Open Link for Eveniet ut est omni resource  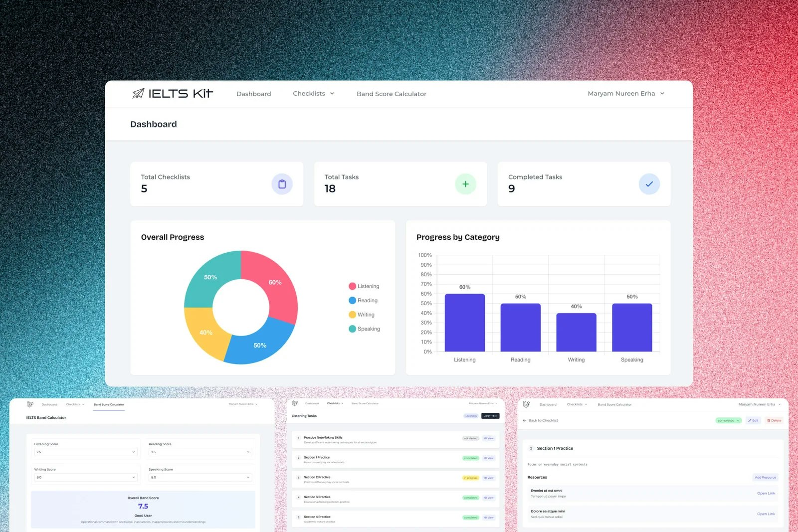click(766, 493)
